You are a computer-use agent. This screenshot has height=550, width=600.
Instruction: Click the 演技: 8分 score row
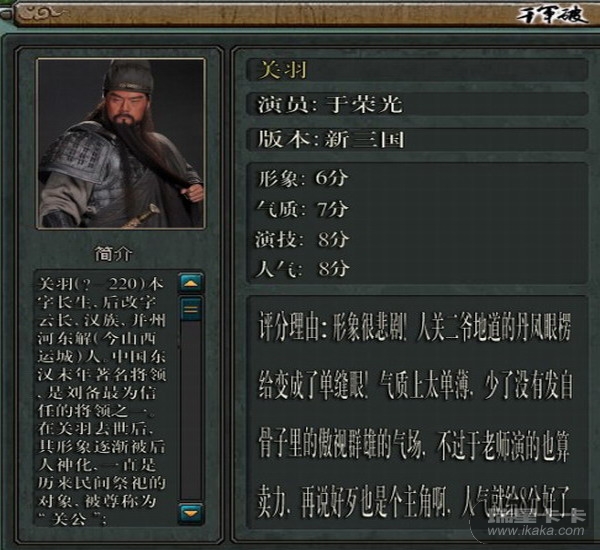click(x=302, y=240)
